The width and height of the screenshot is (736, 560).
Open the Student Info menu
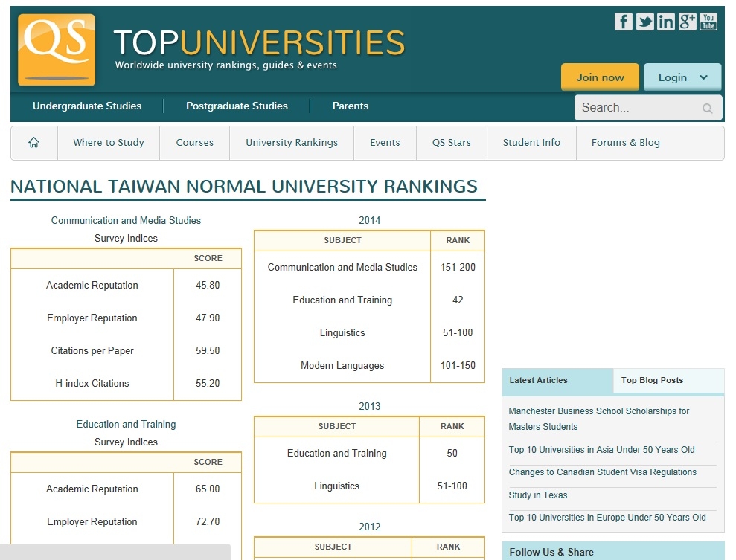(x=531, y=143)
